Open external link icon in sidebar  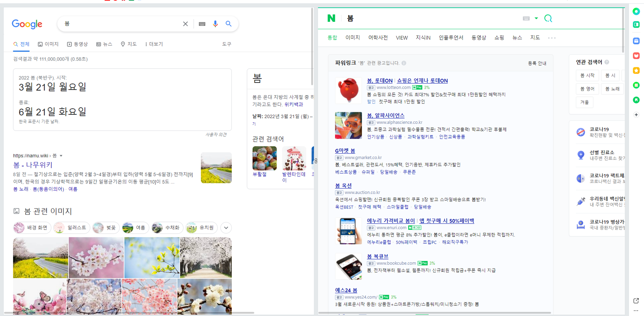pos(636,301)
